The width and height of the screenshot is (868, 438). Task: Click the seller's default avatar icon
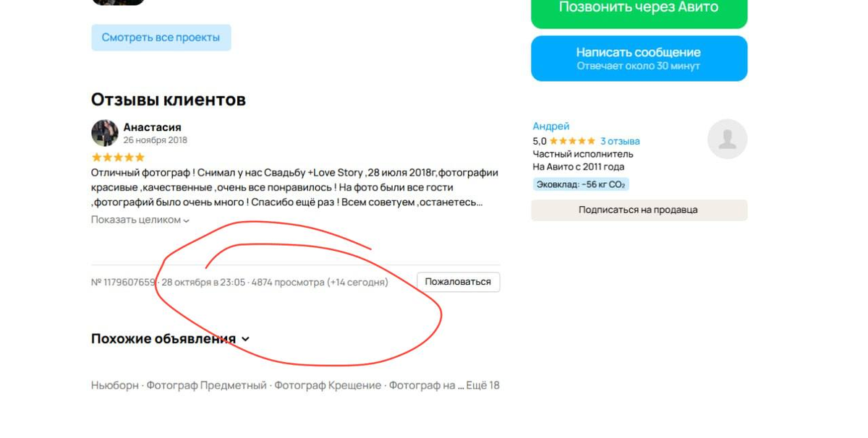[x=727, y=139]
